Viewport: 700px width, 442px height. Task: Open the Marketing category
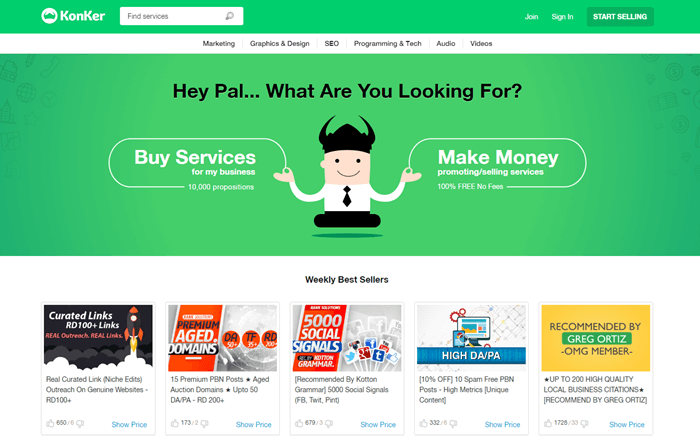tap(219, 43)
